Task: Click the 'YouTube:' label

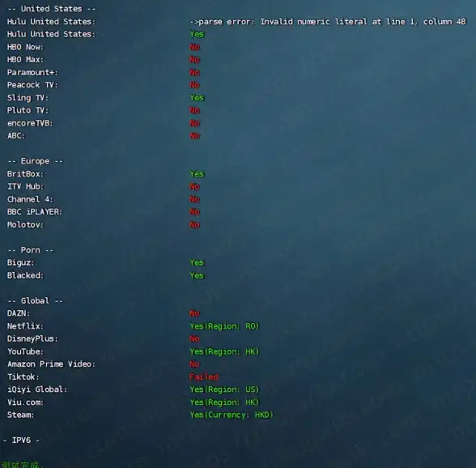Action: (x=26, y=351)
